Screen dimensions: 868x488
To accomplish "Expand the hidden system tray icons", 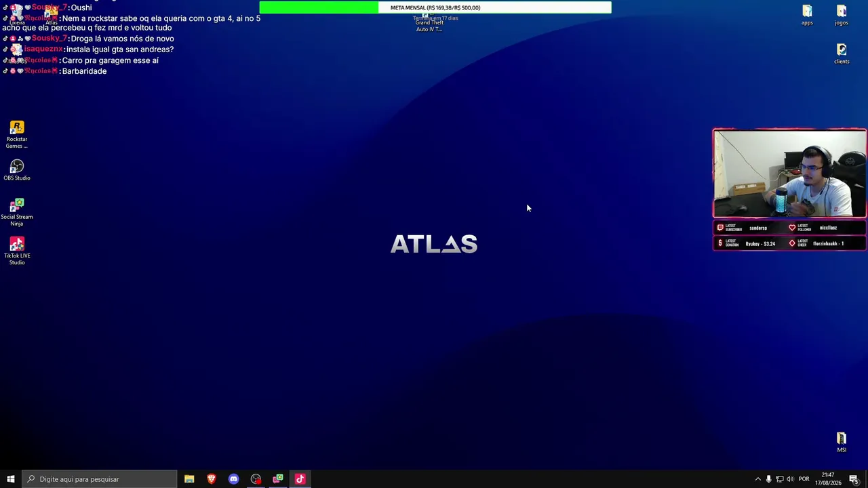I will point(758,479).
